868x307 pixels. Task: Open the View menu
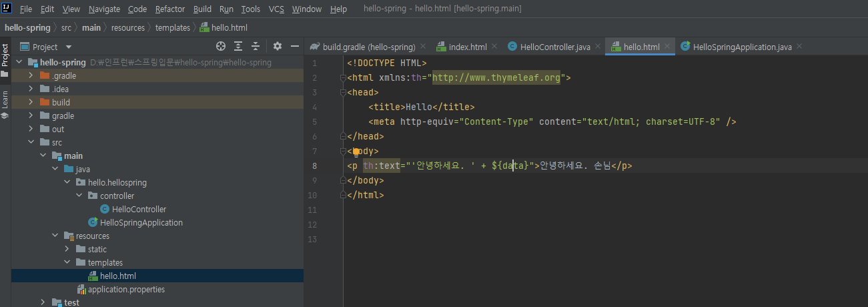point(71,9)
